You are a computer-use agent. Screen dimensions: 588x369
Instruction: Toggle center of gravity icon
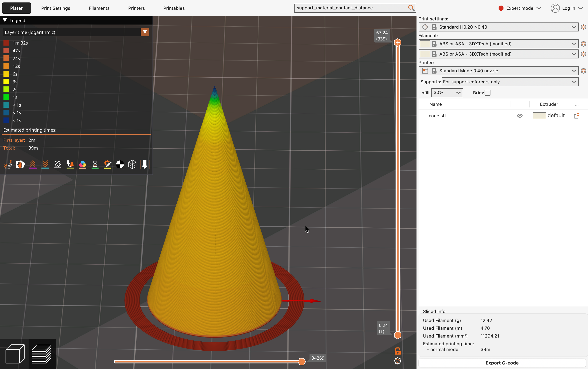pyautogui.click(x=120, y=164)
